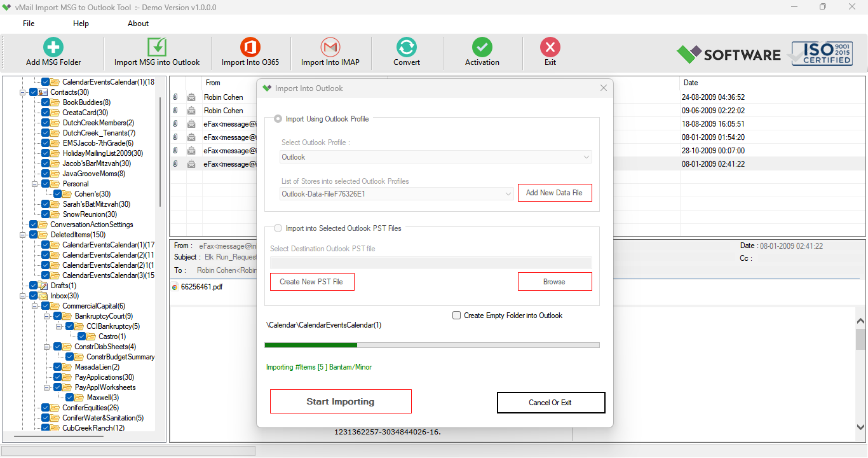This screenshot has height=458, width=868.
Task: Click the message preview scroll down arrow
Action: [x=860, y=427]
